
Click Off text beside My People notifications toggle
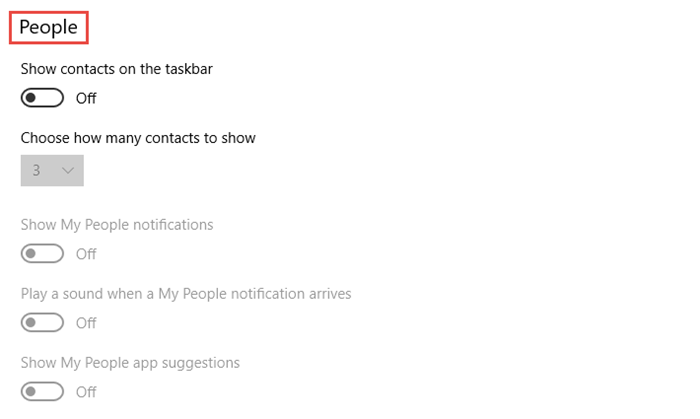[86, 254]
